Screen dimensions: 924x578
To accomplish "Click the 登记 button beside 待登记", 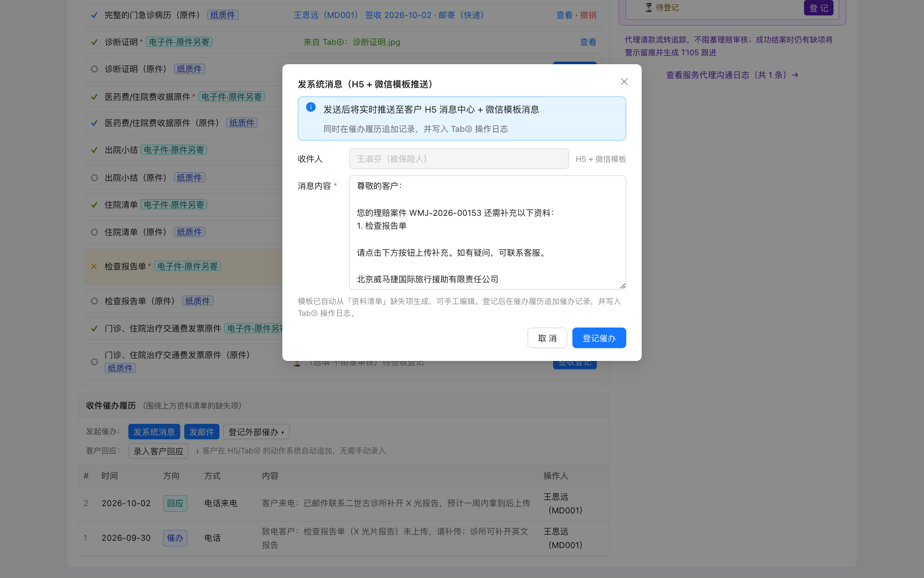I will click(818, 8).
